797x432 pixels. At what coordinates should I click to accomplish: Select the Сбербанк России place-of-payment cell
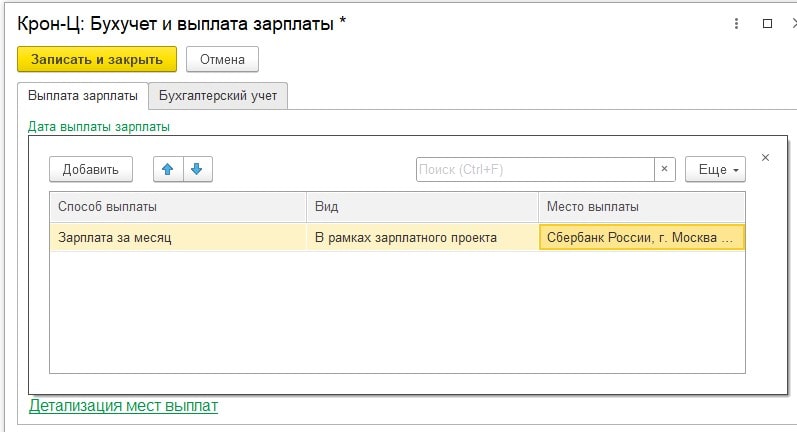click(640, 238)
